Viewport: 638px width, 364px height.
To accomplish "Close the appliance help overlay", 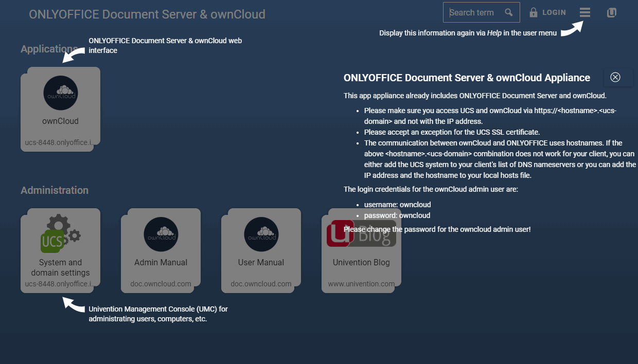I will [x=615, y=77].
